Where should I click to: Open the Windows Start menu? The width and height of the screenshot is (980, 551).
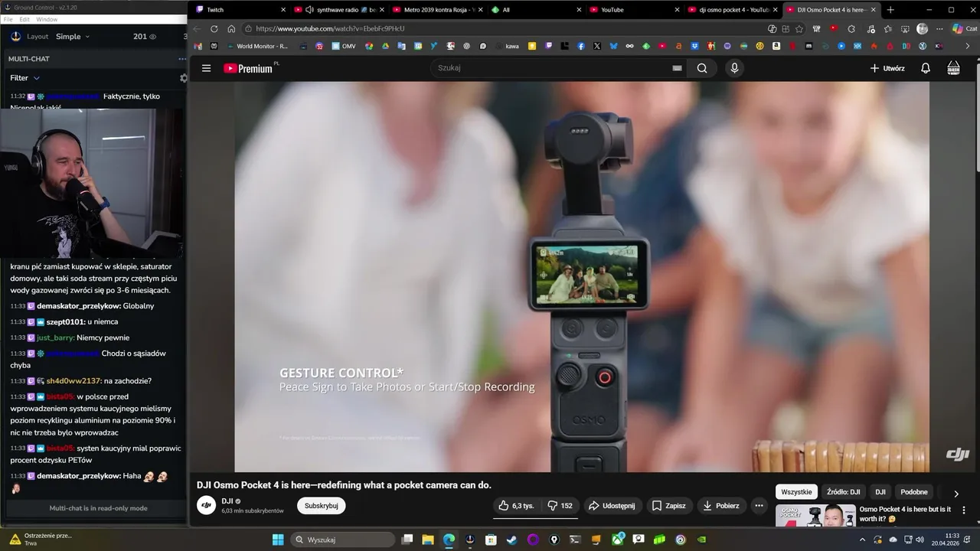(277, 540)
